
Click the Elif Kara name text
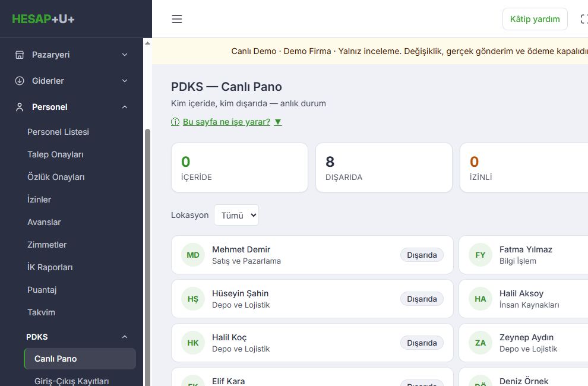(229, 381)
